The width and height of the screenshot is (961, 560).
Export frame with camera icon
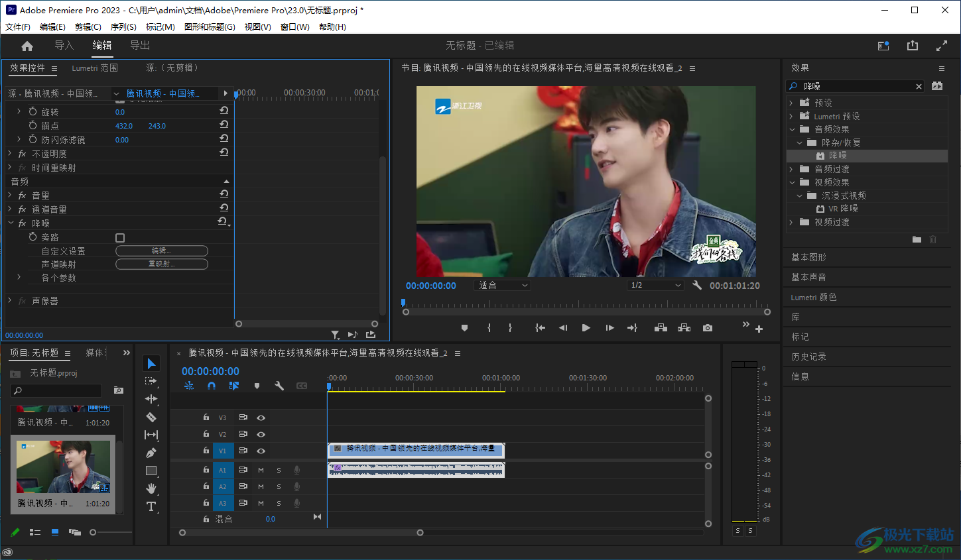tap(708, 328)
